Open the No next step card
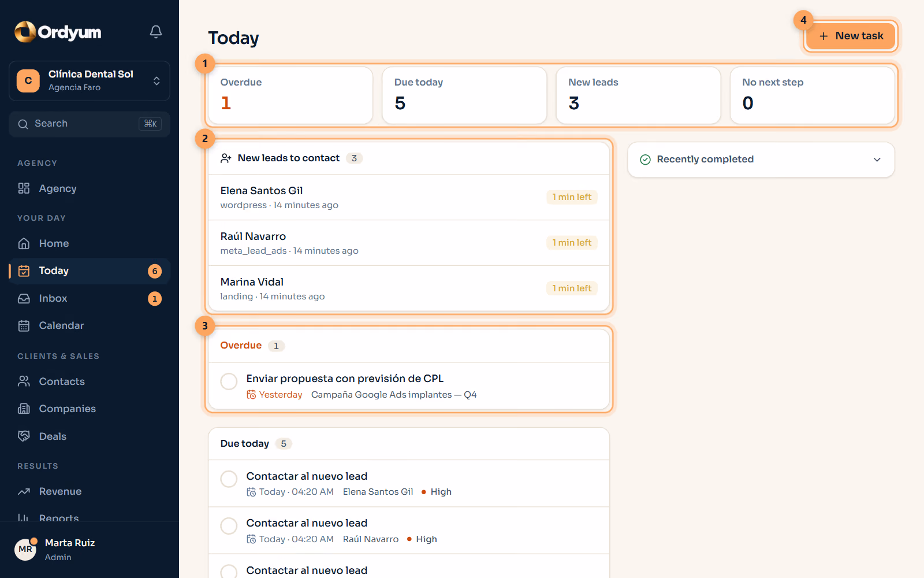Image resolution: width=924 pixels, height=578 pixels. (812, 95)
